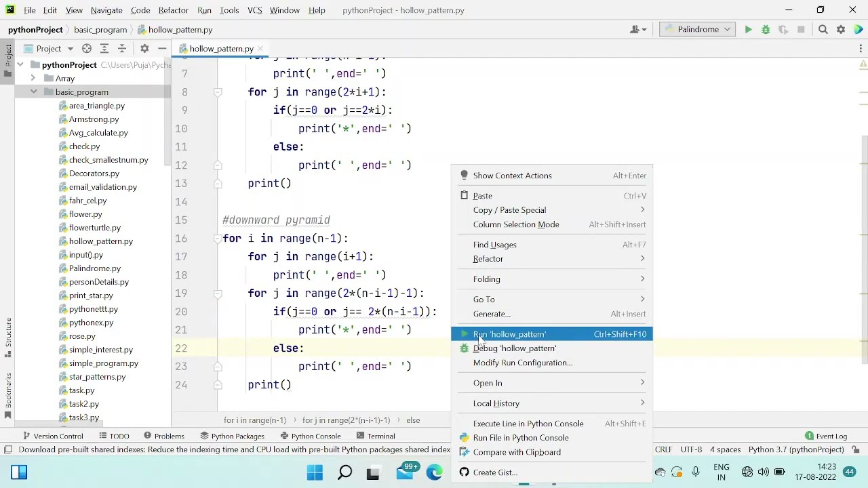Open Folding submenu
This screenshot has height=488, width=868.
coord(552,279)
